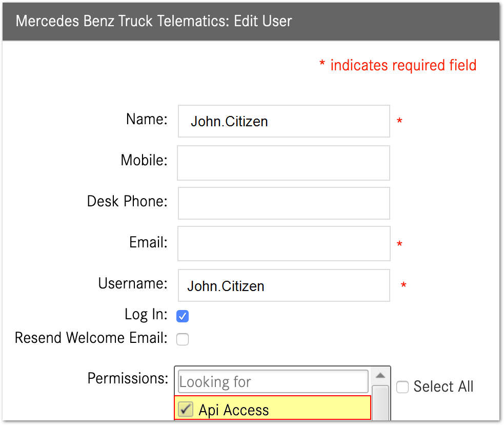504x425 pixels.
Task: Focus the empty Mobile input field
Action: (284, 163)
